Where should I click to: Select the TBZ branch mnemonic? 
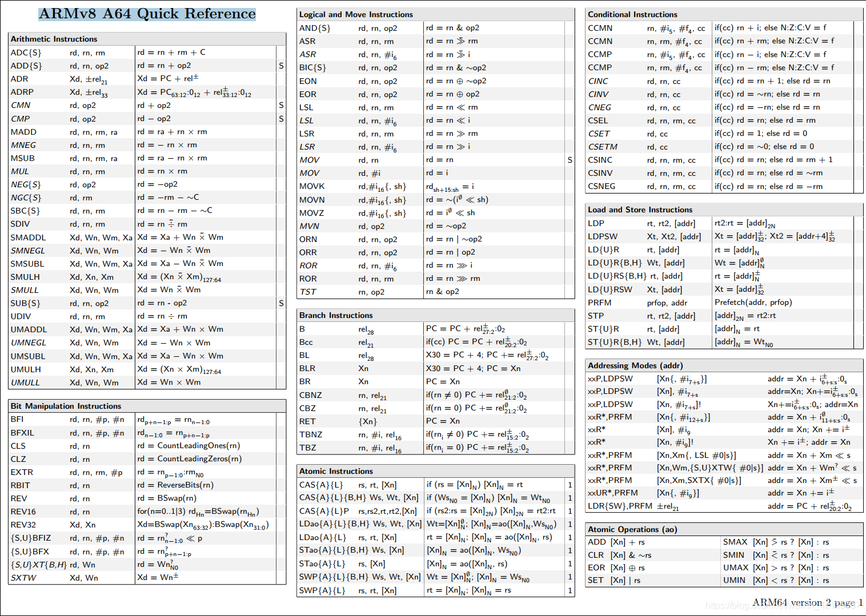point(307,448)
